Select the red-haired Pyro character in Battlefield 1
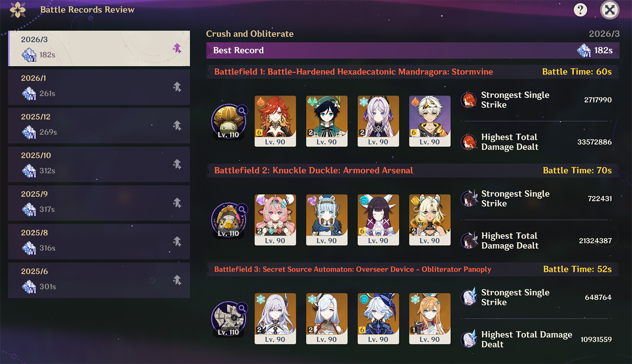The width and height of the screenshot is (632, 364). point(275,121)
